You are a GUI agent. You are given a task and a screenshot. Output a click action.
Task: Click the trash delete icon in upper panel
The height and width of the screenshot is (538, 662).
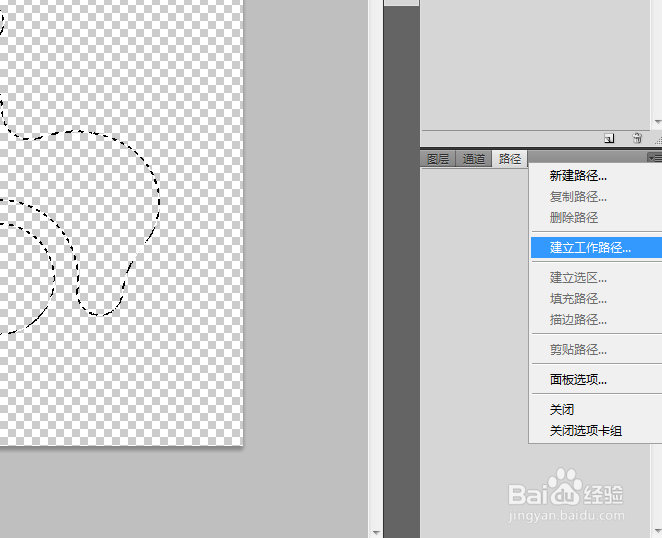pyautogui.click(x=637, y=138)
